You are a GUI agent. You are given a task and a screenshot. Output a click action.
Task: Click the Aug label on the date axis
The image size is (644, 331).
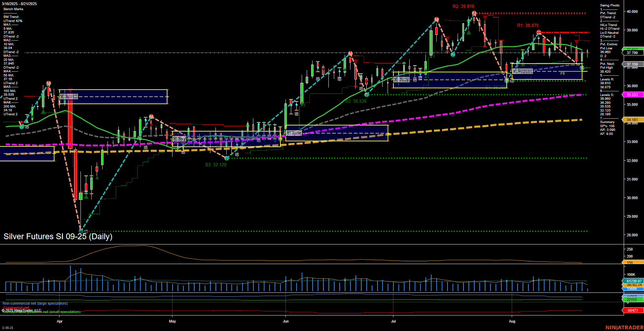click(x=512, y=322)
